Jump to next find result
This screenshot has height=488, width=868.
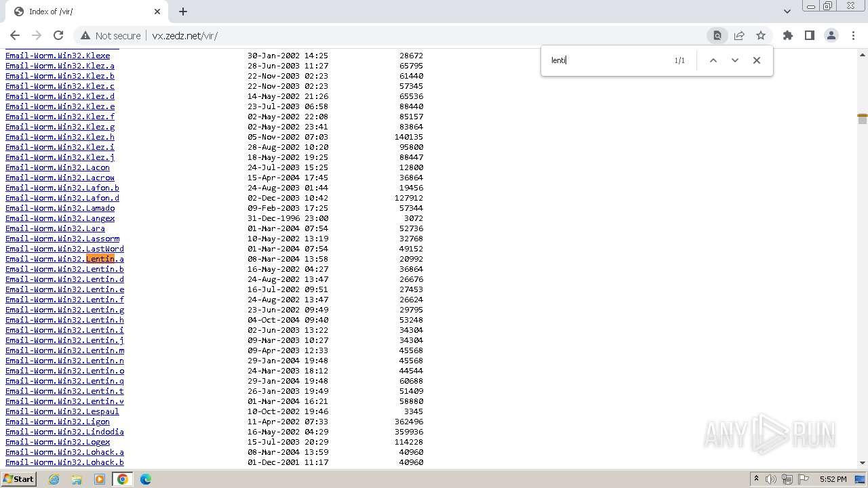pos(734,60)
